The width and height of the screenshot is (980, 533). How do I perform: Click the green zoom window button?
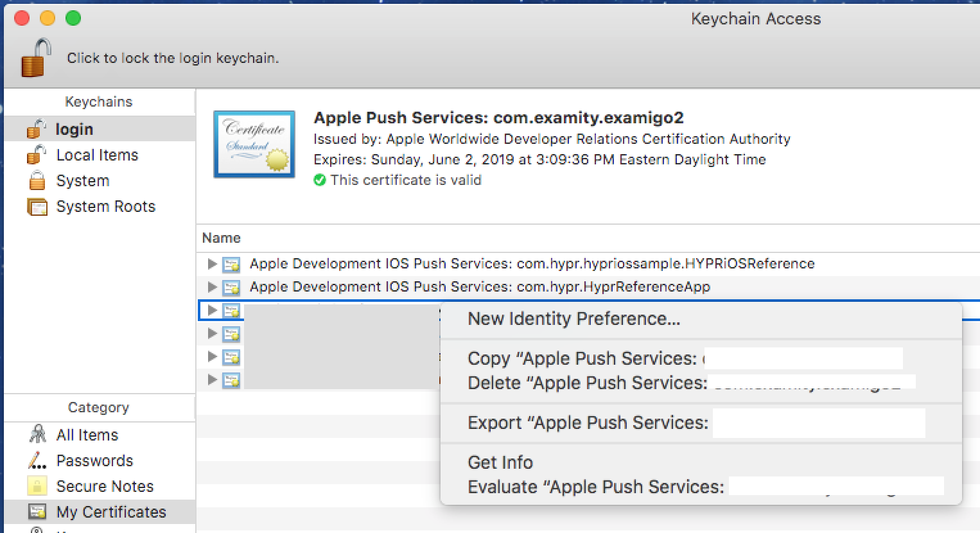[73, 18]
